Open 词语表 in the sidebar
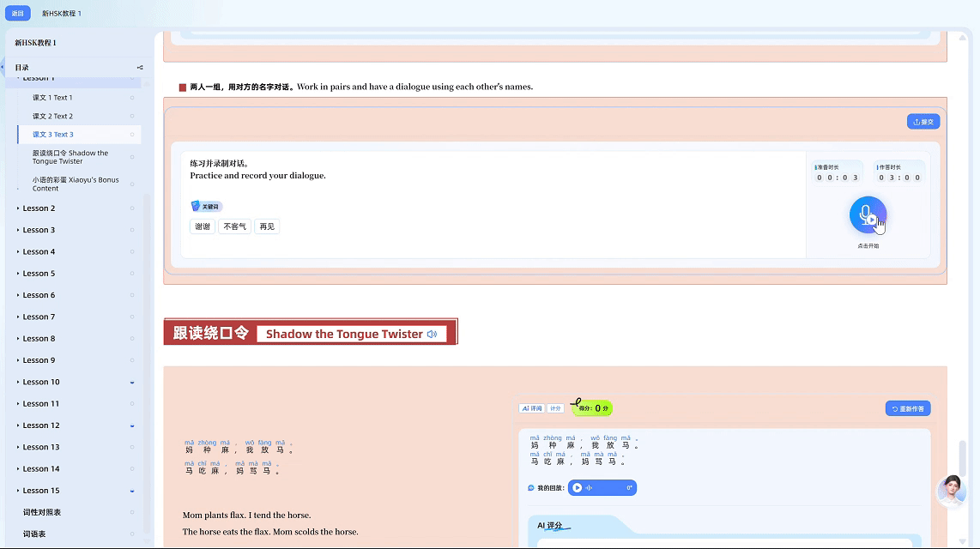 tap(34, 534)
